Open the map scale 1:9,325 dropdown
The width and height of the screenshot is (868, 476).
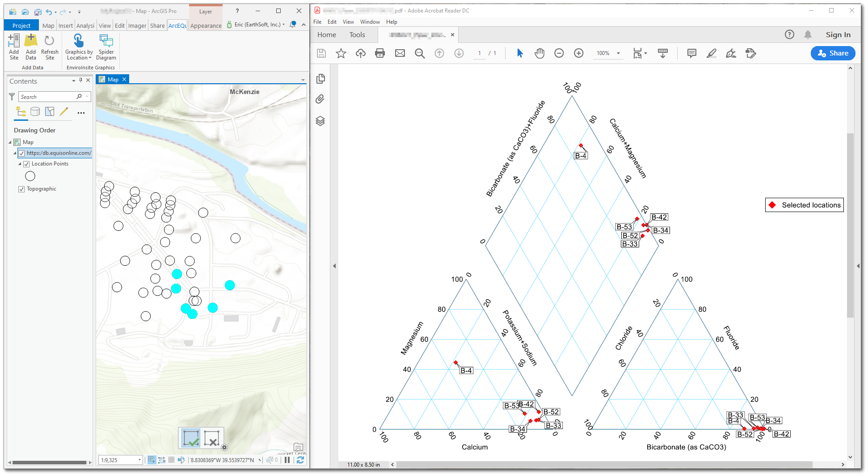tap(139, 460)
